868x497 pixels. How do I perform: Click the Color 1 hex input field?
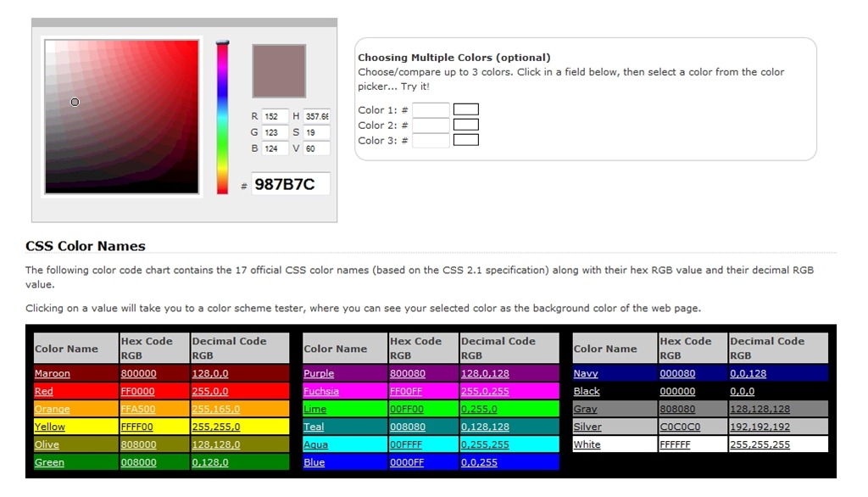pos(431,109)
